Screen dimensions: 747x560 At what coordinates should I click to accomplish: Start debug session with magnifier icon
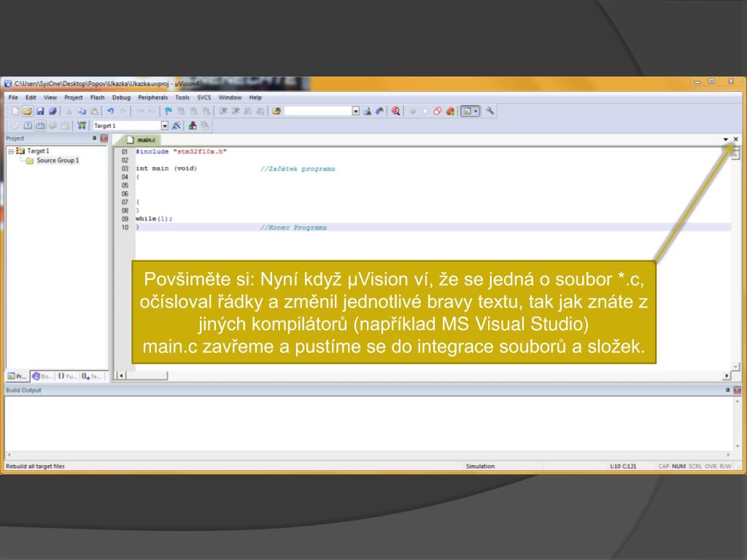point(395,112)
